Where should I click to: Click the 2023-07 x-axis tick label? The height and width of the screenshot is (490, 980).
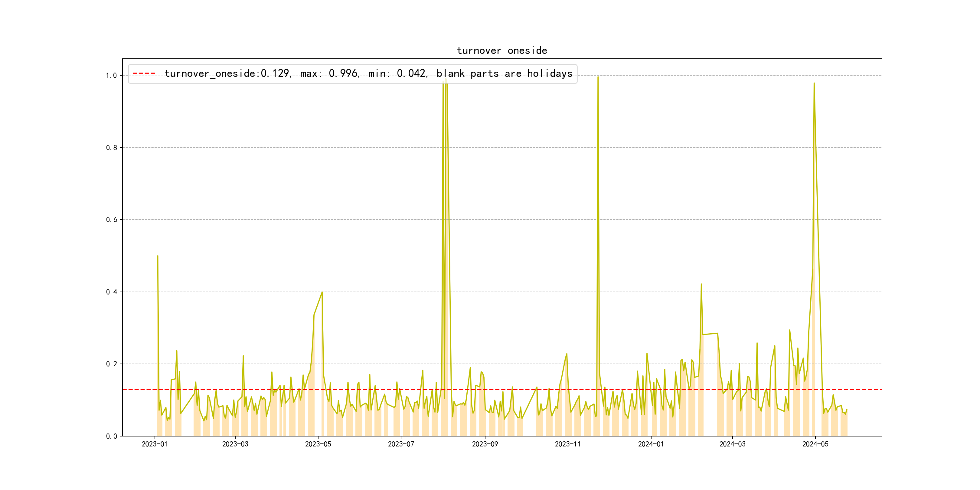[x=401, y=444]
